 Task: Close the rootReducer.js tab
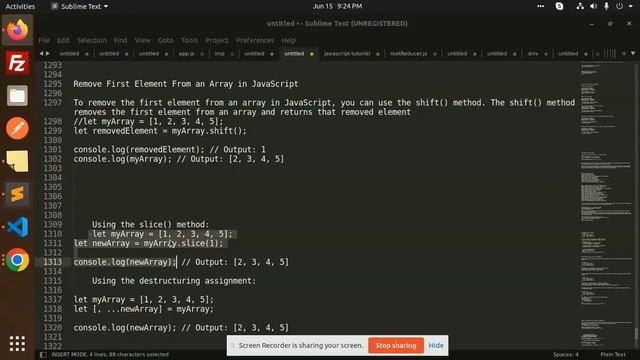(435, 54)
